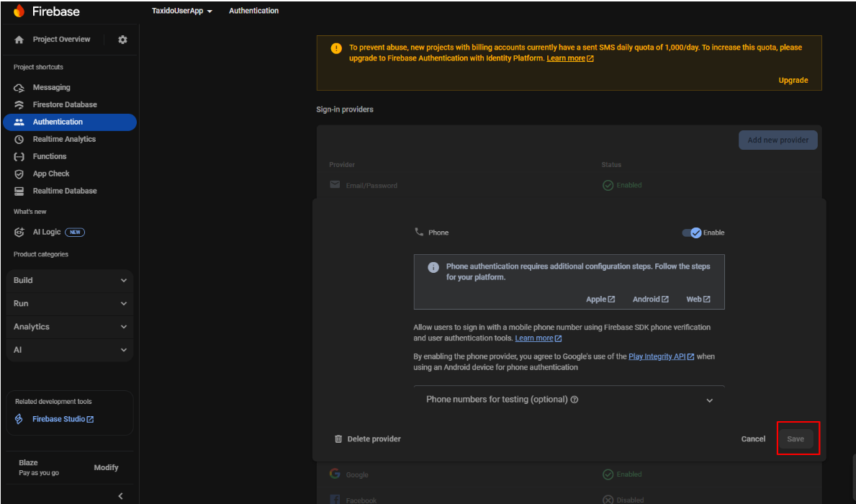The width and height of the screenshot is (856, 504).
Task: Click Cancel in the phone dialog
Action: pyautogui.click(x=753, y=439)
